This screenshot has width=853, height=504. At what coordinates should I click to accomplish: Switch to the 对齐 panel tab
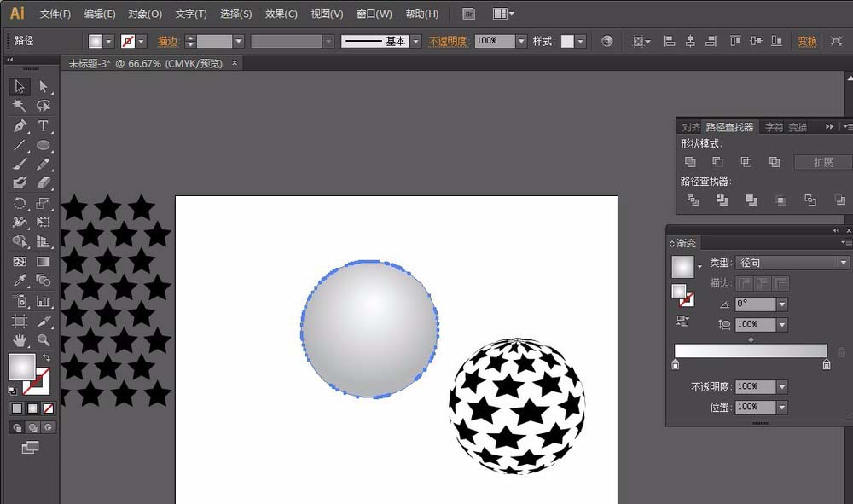click(691, 127)
